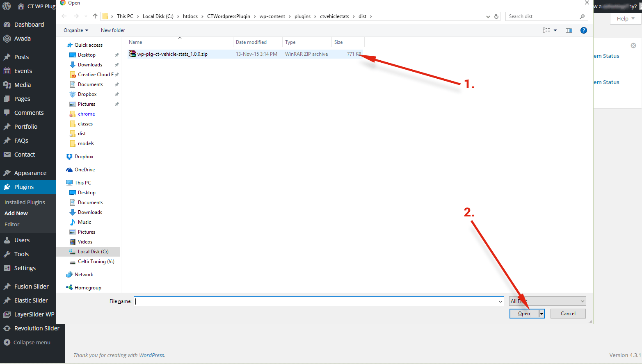The height and width of the screenshot is (364, 642).
Task: Click New folder in the toolbar
Action: tap(113, 30)
